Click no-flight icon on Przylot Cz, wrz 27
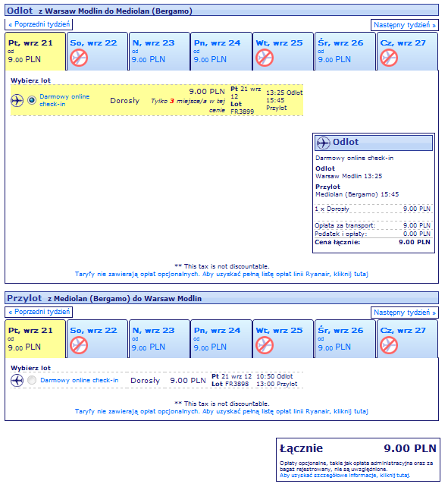 389,345
